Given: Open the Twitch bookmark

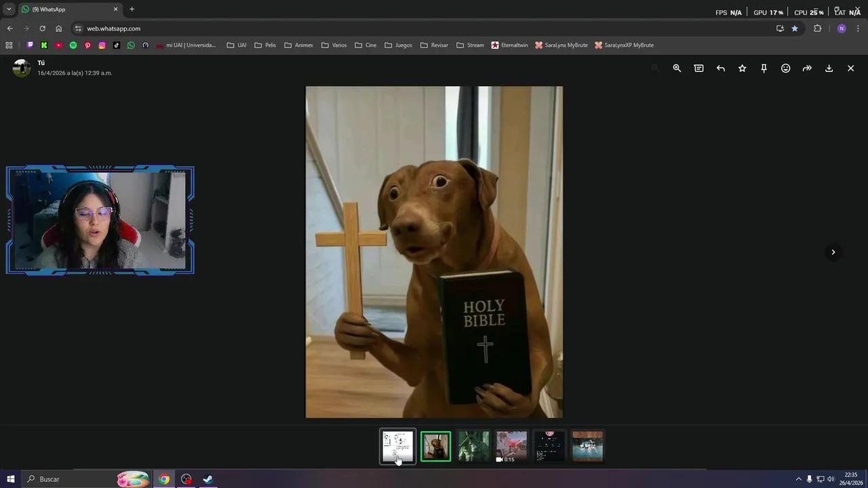Looking at the screenshot, I should pos(30,45).
